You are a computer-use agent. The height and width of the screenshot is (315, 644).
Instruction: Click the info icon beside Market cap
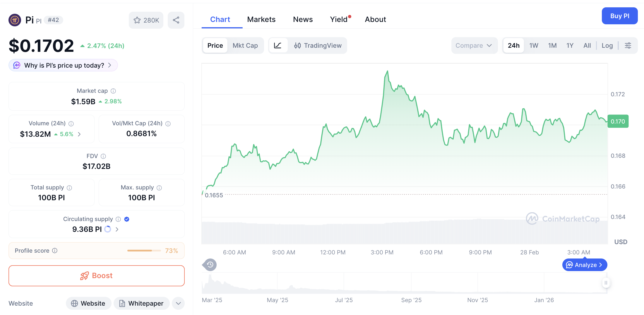click(x=114, y=91)
